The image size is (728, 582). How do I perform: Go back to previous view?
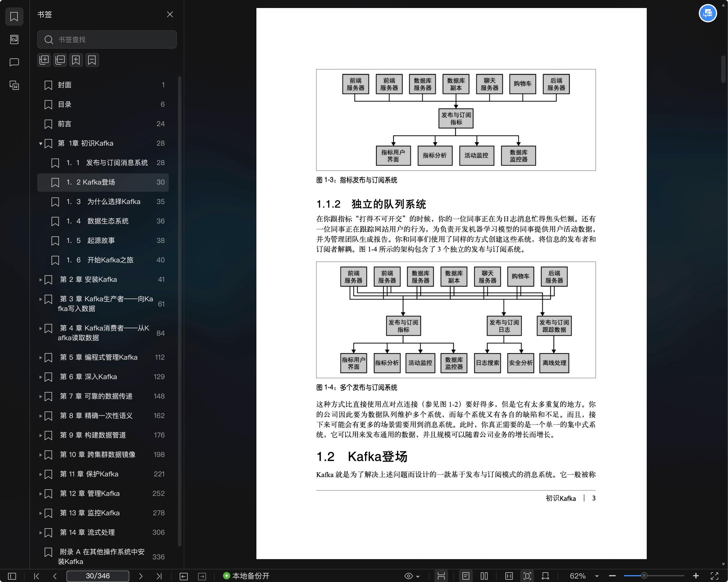[184, 576]
